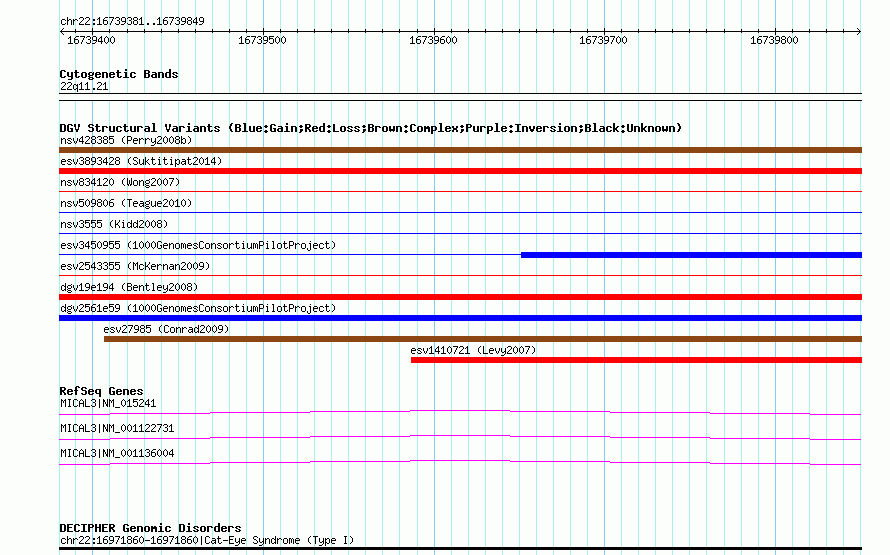Click the chr22:16739381..16739849 coordinate label

coord(132,22)
